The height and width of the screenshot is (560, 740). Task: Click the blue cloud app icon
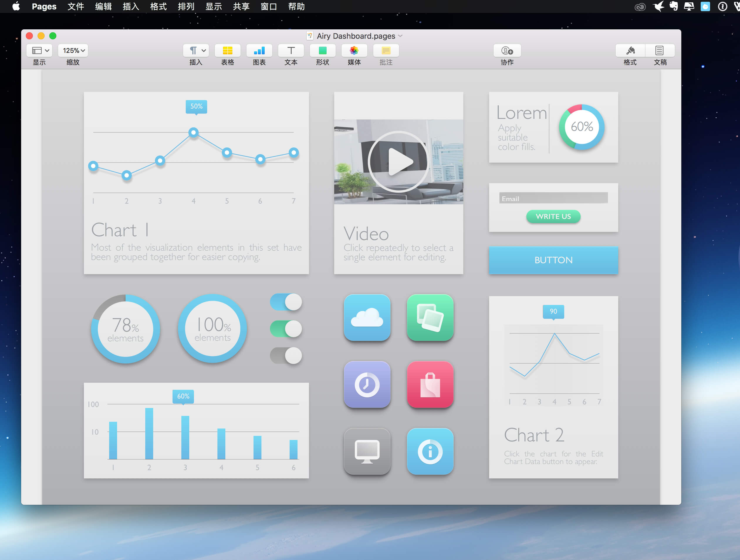pos(367,317)
